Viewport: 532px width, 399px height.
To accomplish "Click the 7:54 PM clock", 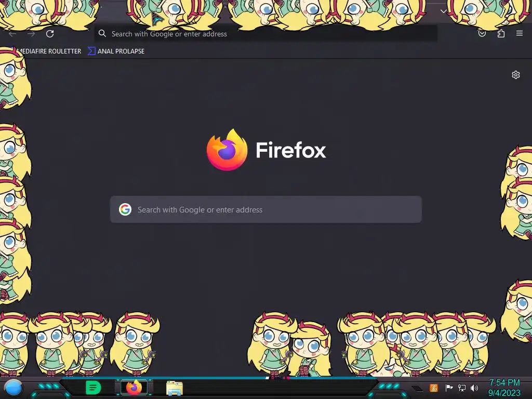I will (504, 383).
